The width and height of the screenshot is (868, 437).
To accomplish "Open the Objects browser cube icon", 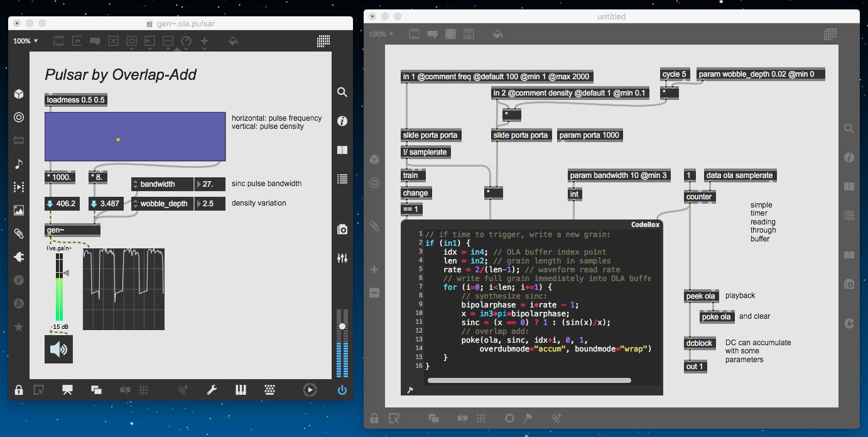I will 19,94.
